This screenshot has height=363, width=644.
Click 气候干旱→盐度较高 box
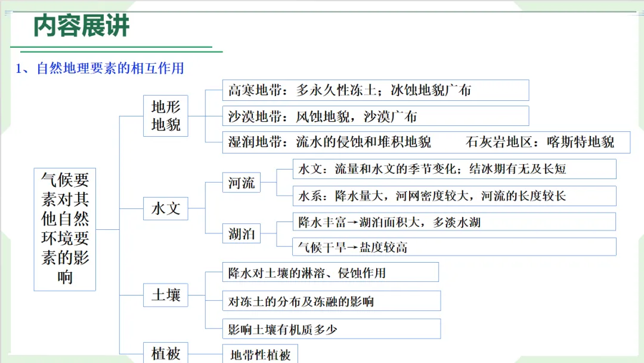[454, 247]
